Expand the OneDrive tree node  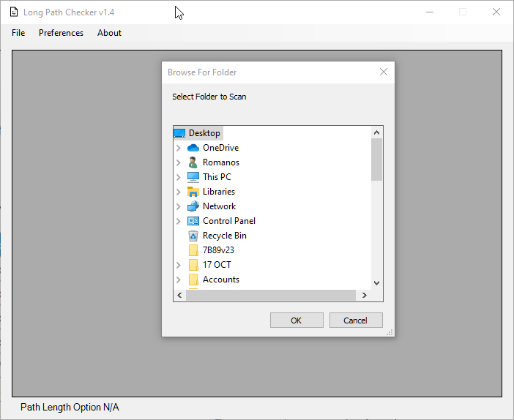click(x=179, y=148)
